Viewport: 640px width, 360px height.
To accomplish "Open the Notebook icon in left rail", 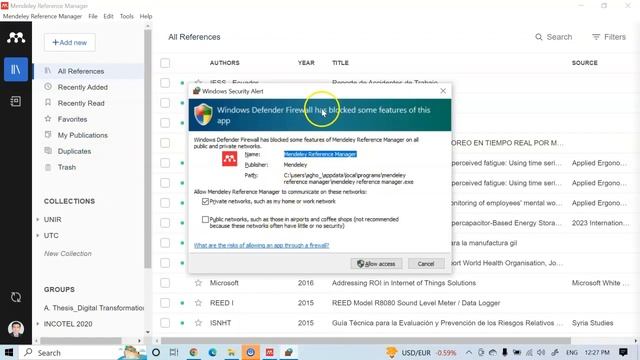I will point(16,101).
